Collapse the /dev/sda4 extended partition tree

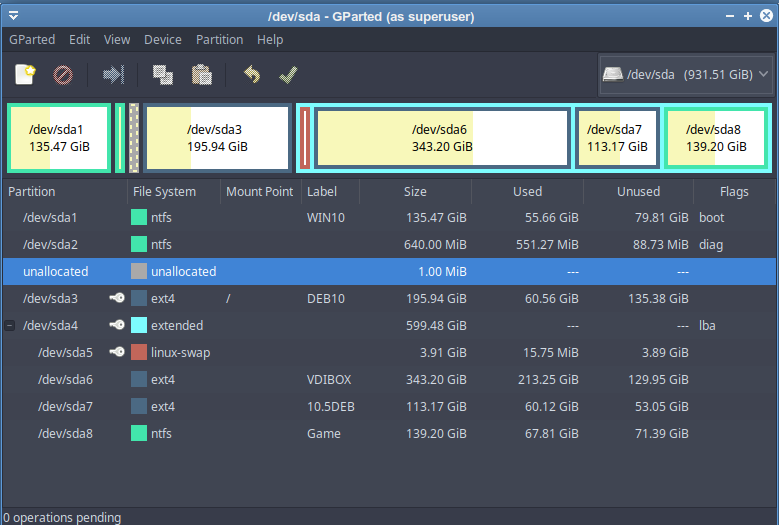(x=9, y=326)
